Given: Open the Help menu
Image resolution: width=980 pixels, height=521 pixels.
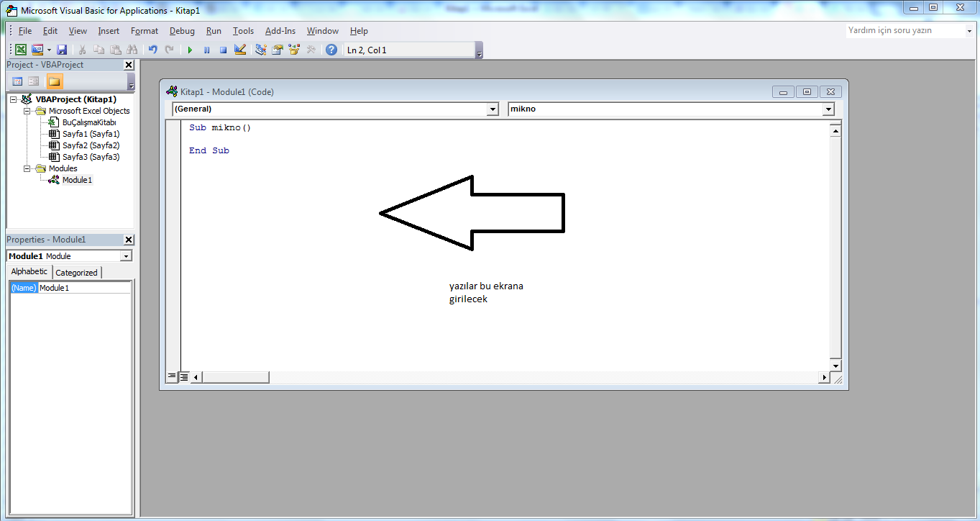Looking at the screenshot, I should tap(359, 31).
